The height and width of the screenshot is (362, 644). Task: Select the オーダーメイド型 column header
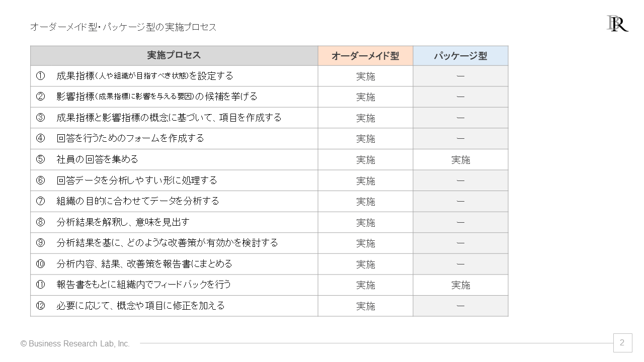[x=365, y=56]
